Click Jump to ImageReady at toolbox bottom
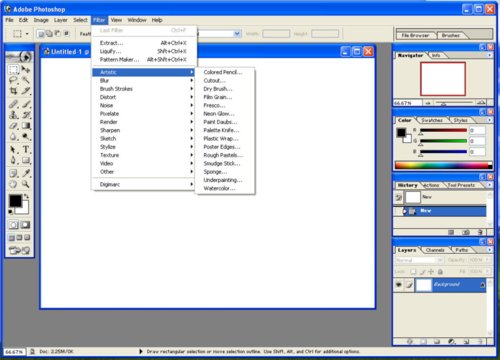This screenshot has width=500, height=360. 20,250
